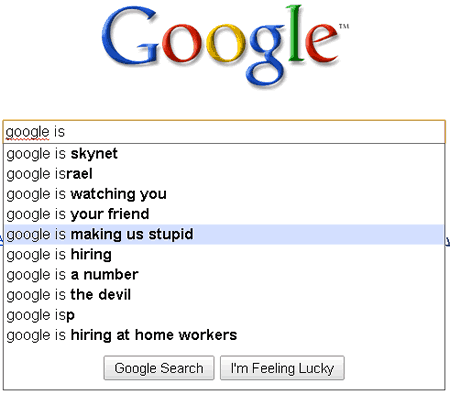Click the green letter l in the logo
450x395 pixels.
(x=295, y=33)
